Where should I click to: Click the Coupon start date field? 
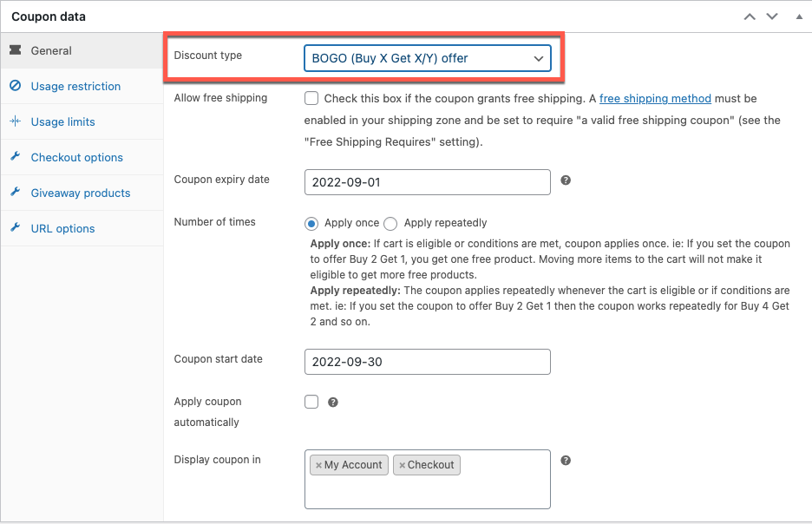(427, 362)
